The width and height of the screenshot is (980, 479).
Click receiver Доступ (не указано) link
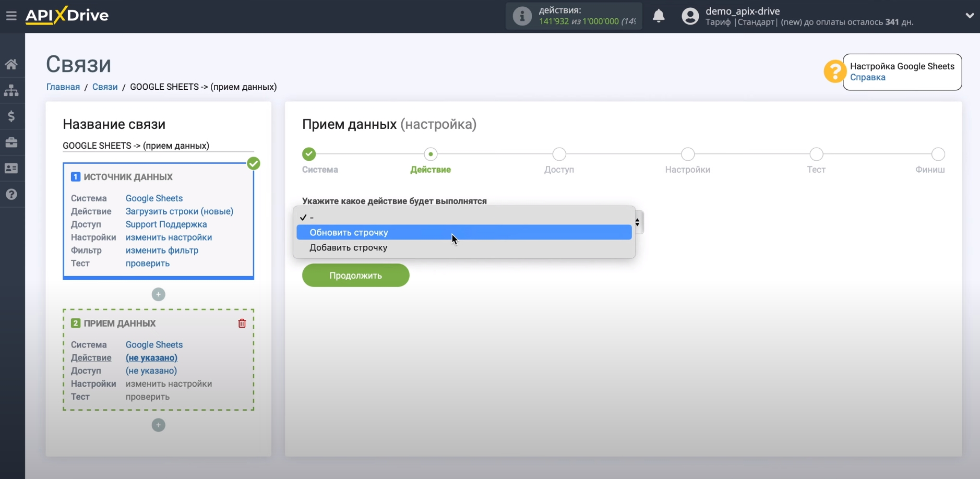(151, 370)
